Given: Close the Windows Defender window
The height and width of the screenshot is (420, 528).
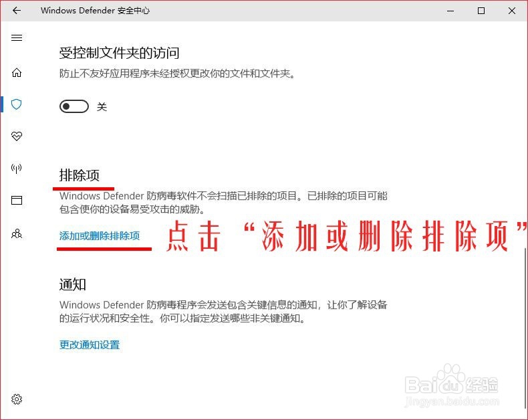Looking at the screenshot, I should (512, 11).
